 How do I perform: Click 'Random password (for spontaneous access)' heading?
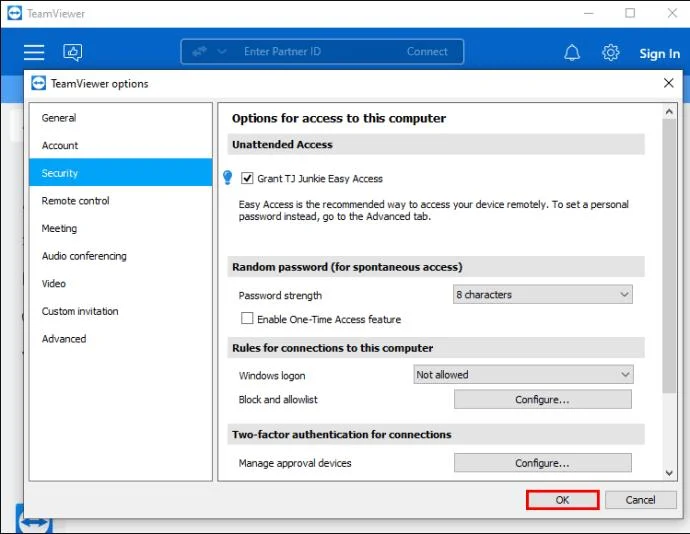347,267
